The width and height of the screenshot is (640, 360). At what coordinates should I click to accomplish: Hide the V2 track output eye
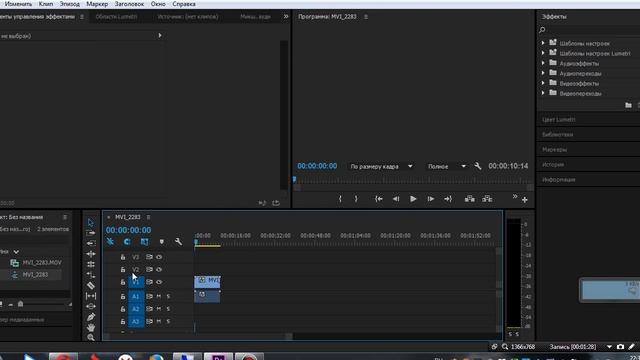tap(159, 270)
